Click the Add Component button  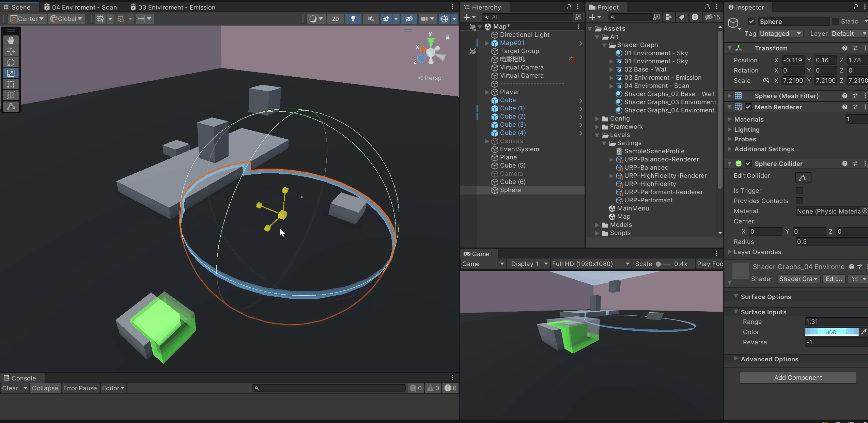tap(798, 377)
